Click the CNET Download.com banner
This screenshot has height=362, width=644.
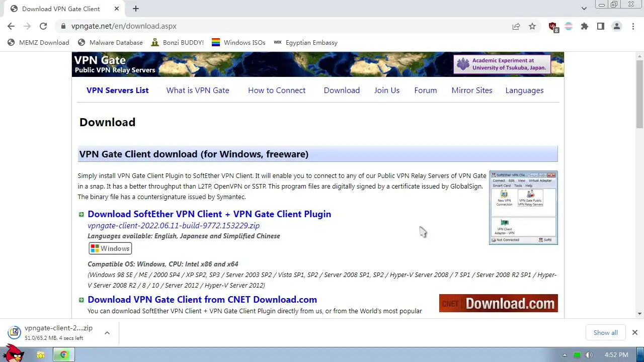coord(499,303)
